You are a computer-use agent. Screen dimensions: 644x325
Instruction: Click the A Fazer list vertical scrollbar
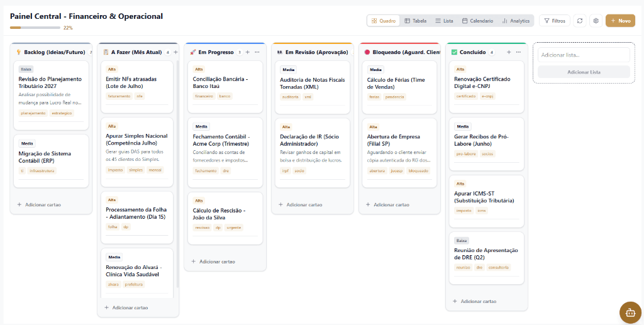tap(177, 174)
